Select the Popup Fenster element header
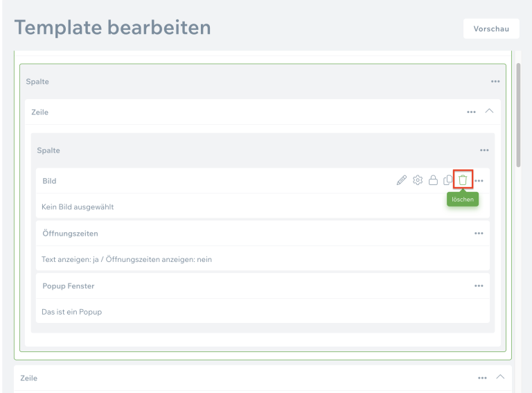 click(x=69, y=286)
